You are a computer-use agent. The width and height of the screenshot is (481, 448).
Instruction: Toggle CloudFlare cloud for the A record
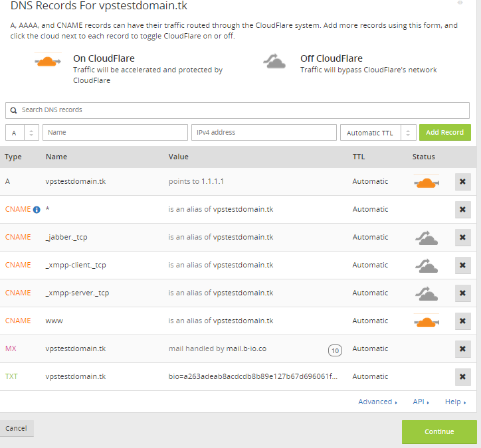pos(427,182)
